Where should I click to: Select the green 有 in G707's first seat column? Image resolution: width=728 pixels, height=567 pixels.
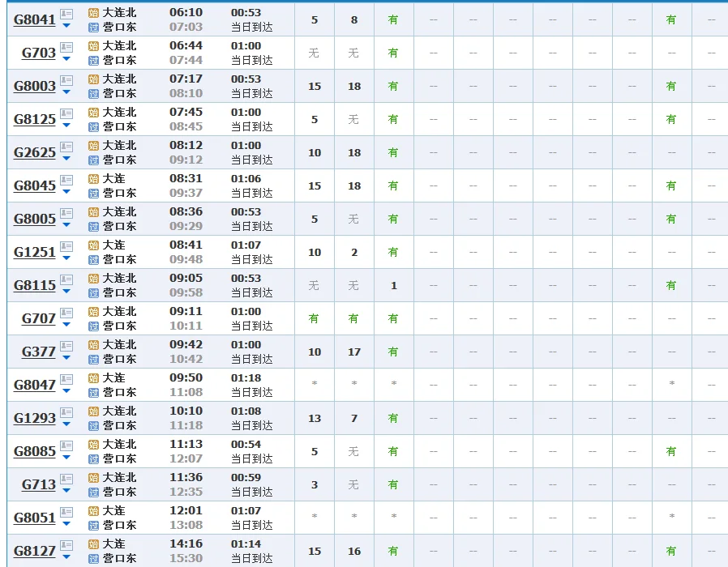(314, 318)
